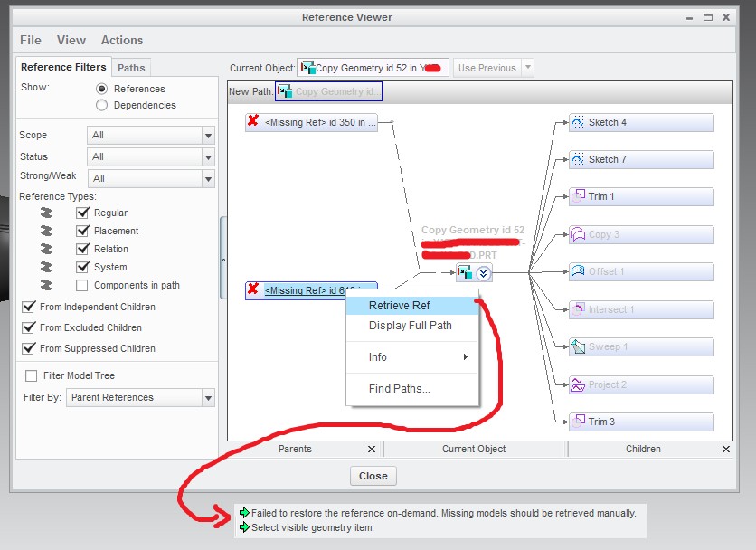Image resolution: width=756 pixels, height=550 pixels.
Task: Open the View menu
Action: [71, 40]
